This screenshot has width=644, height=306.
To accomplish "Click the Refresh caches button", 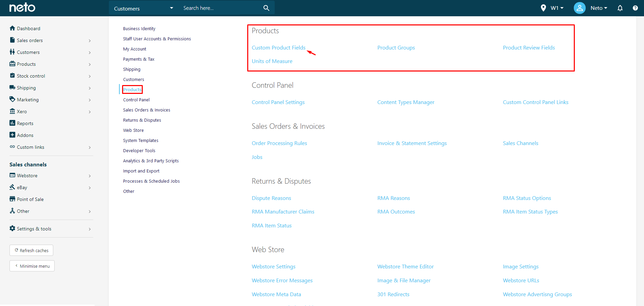I will coord(31,250).
